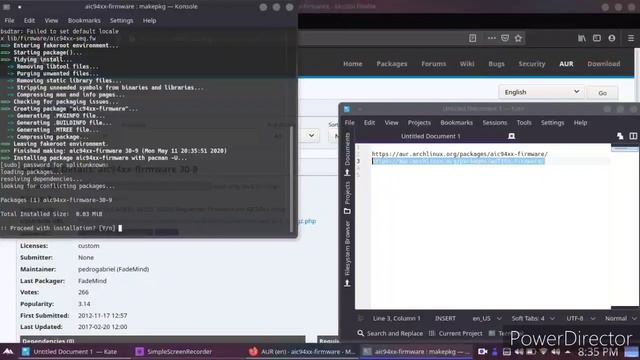Open Konsole View menu

pos(51,20)
